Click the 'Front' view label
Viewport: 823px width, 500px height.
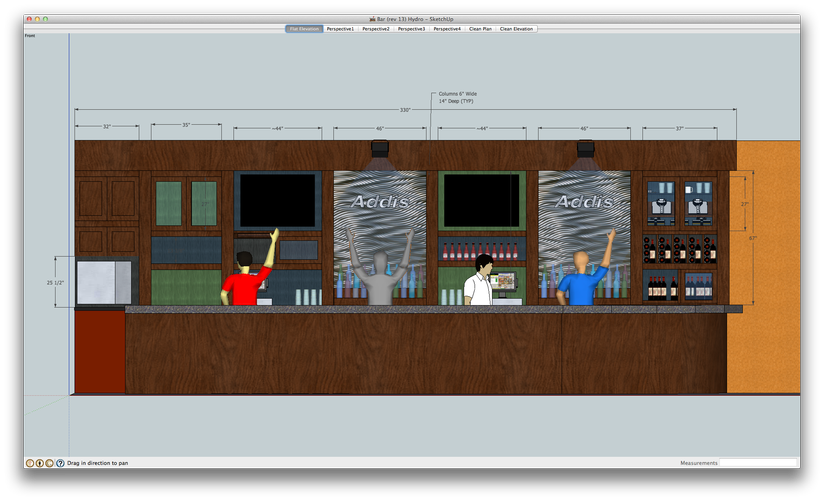[30, 36]
